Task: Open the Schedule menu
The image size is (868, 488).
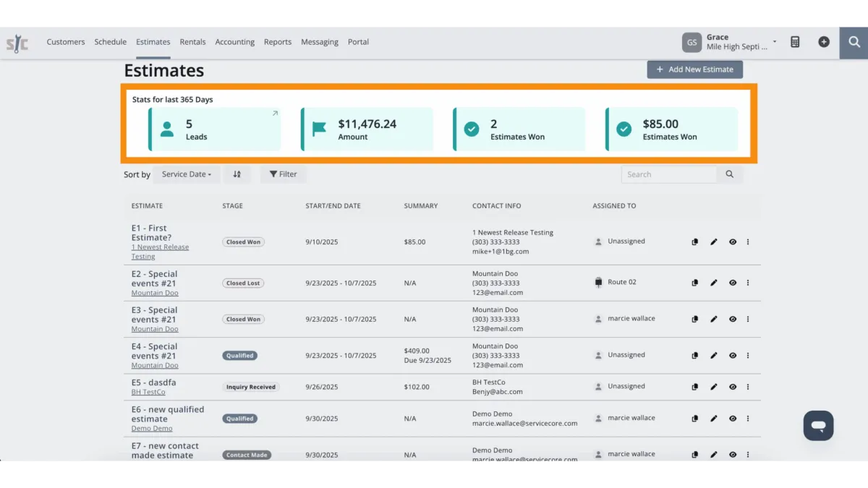Action: [111, 42]
